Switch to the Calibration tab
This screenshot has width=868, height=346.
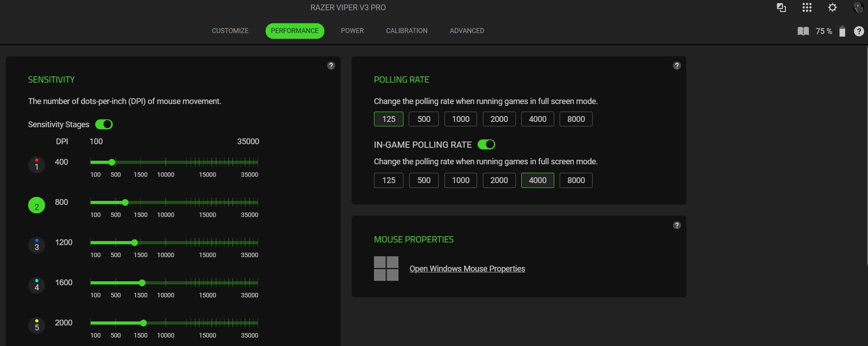tap(407, 31)
